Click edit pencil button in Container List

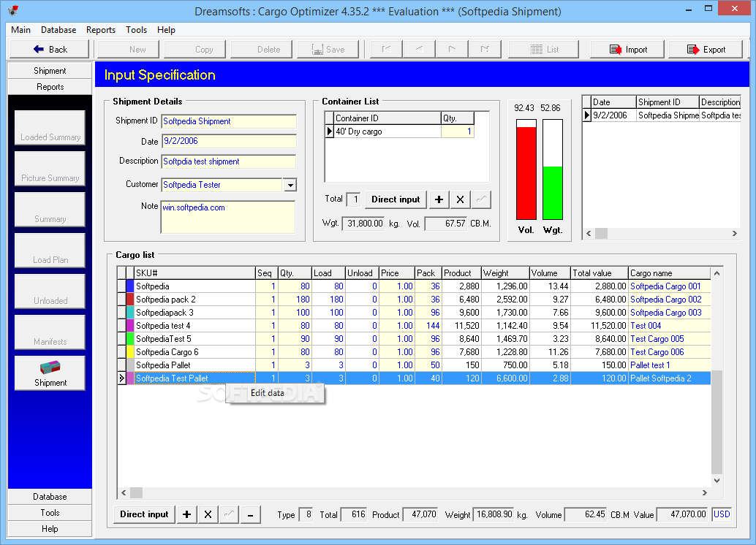coord(481,199)
